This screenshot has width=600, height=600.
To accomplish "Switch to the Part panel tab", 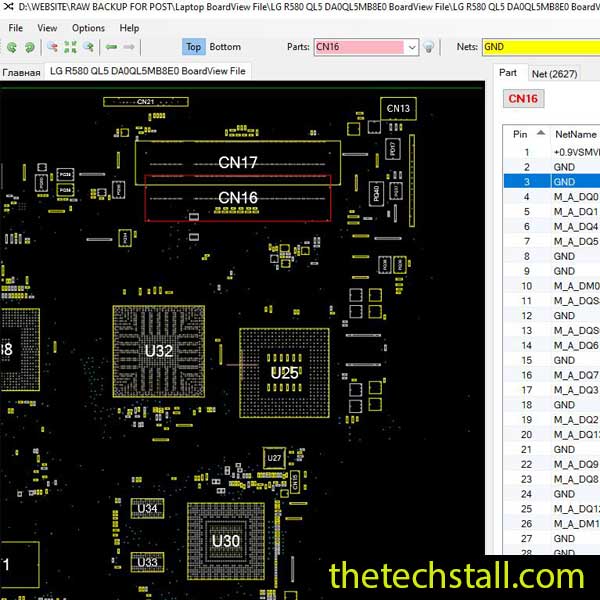I will (508, 73).
